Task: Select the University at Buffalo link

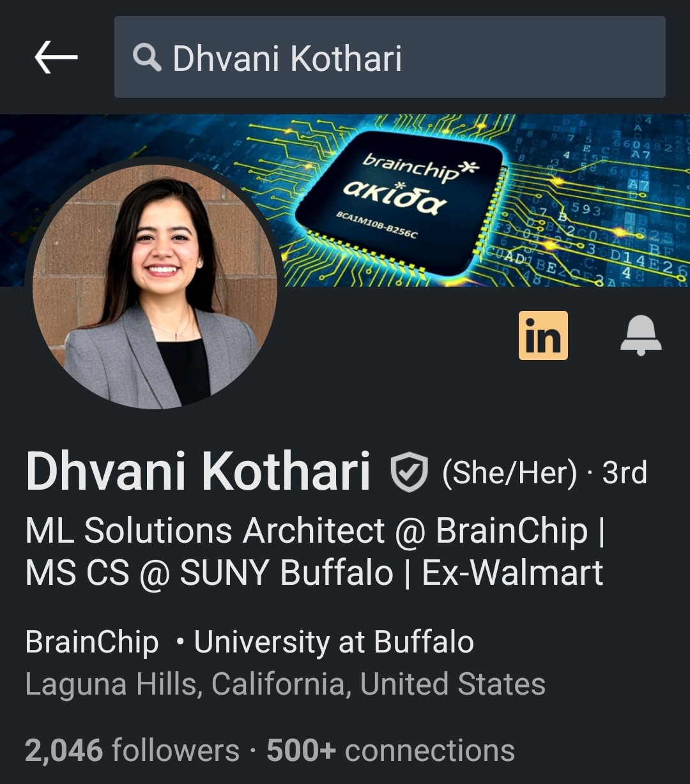Action: (x=334, y=642)
